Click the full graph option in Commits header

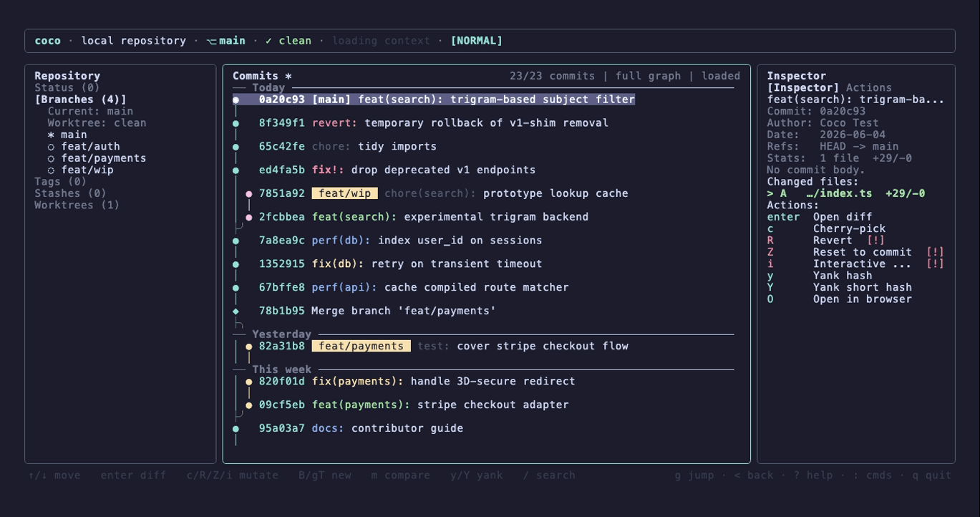[x=648, y=76]
